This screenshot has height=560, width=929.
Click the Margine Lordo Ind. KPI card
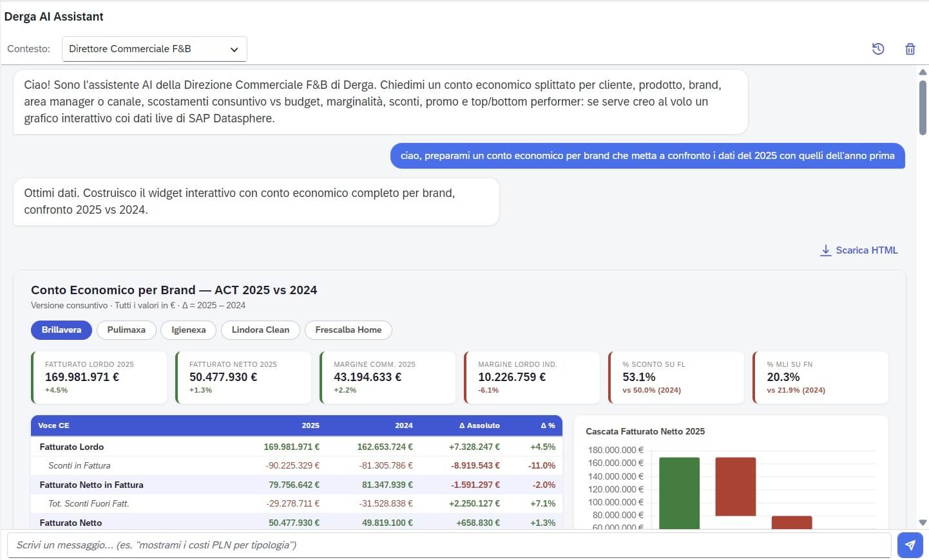[x=532, y=378]
